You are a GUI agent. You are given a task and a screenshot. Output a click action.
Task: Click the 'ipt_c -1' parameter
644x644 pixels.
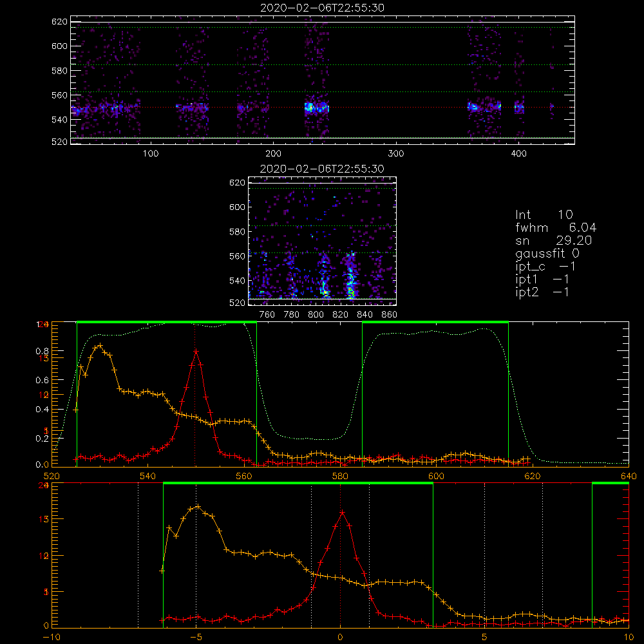point(545,267)
